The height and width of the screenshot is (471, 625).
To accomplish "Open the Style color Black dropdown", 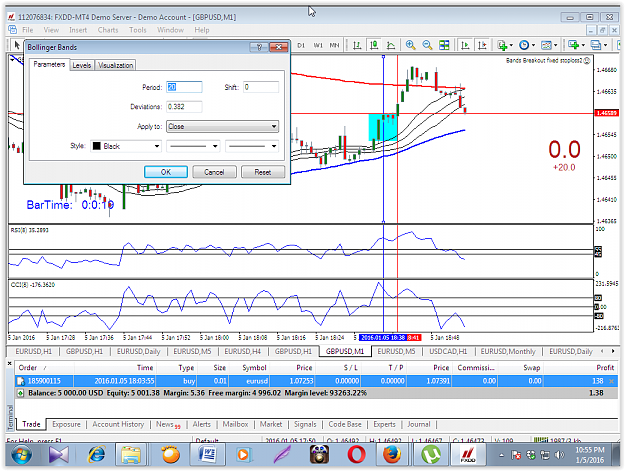I will click(x=126, y=146).
